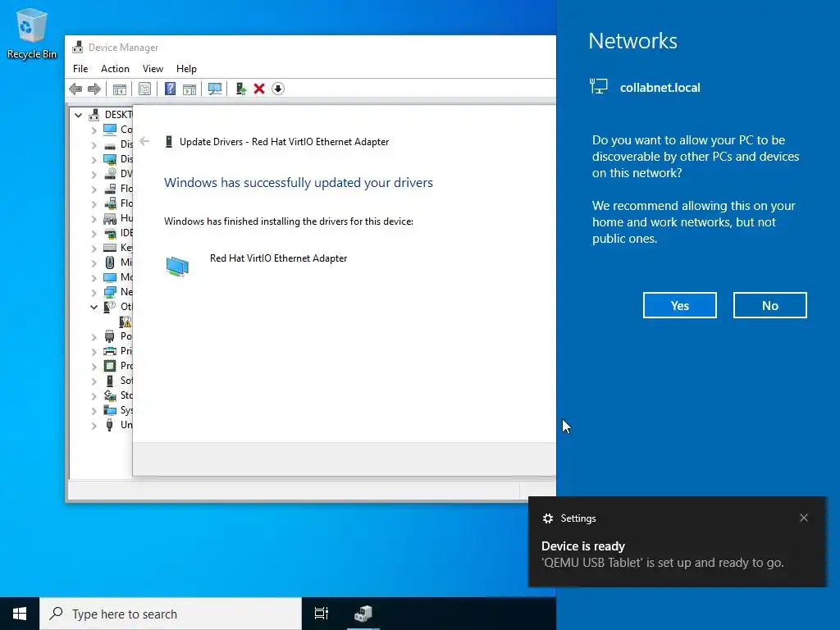The image size is (840, 630).
Task: Click the blue question mark Help icon
Action: 170,89
